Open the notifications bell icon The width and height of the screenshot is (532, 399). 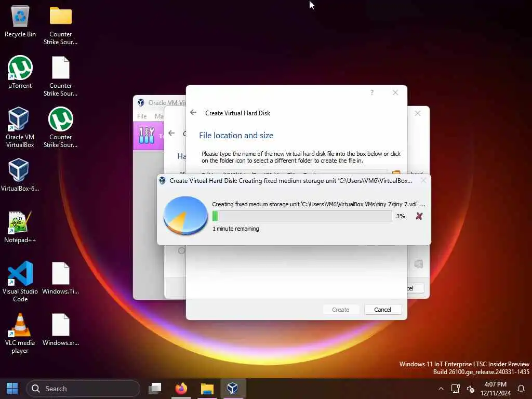pyautogui.click(x=521, y=389)
